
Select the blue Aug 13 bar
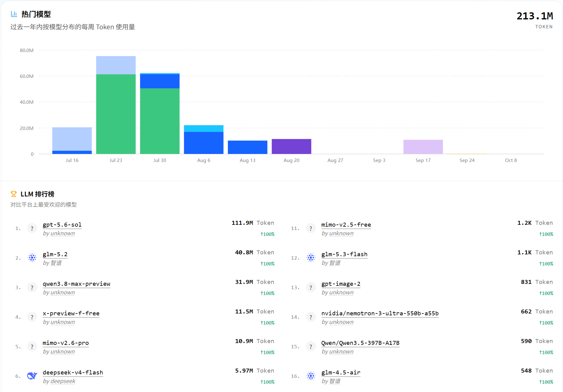[248, 147]
